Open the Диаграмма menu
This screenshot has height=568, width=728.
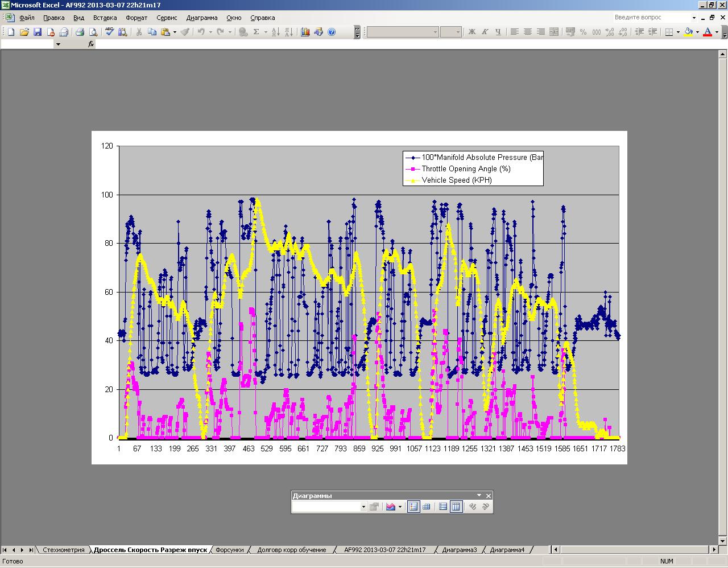[x=202, y=18]
